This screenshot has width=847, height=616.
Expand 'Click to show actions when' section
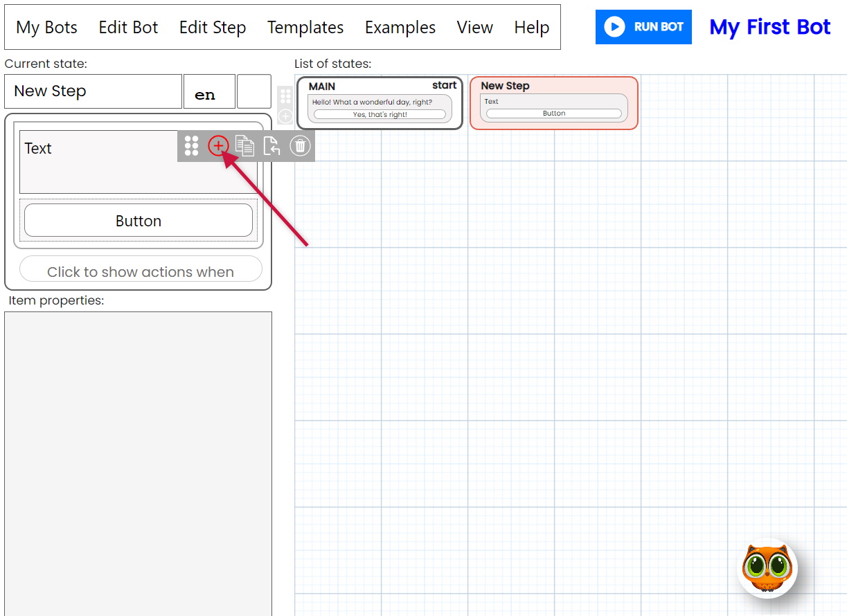point(141,271)
